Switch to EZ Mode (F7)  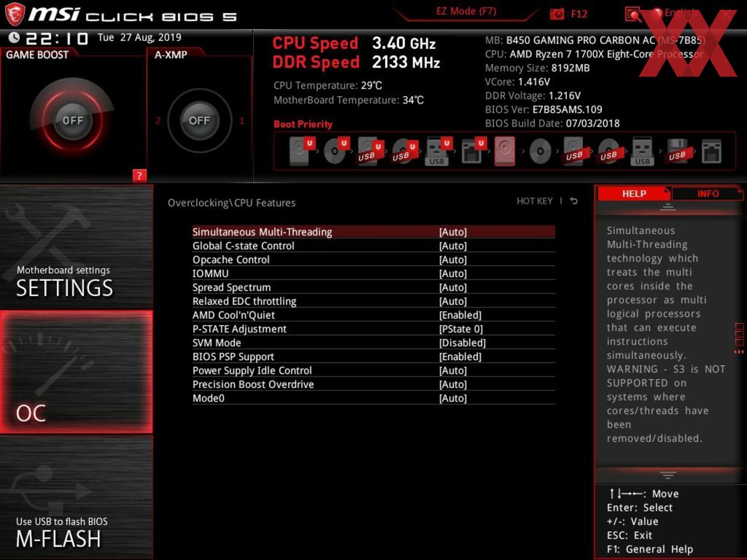pos(466,11)
